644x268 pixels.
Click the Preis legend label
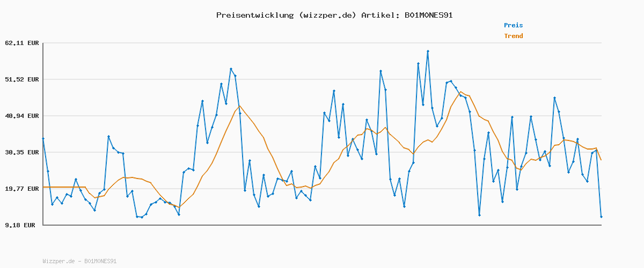(513, 25)
